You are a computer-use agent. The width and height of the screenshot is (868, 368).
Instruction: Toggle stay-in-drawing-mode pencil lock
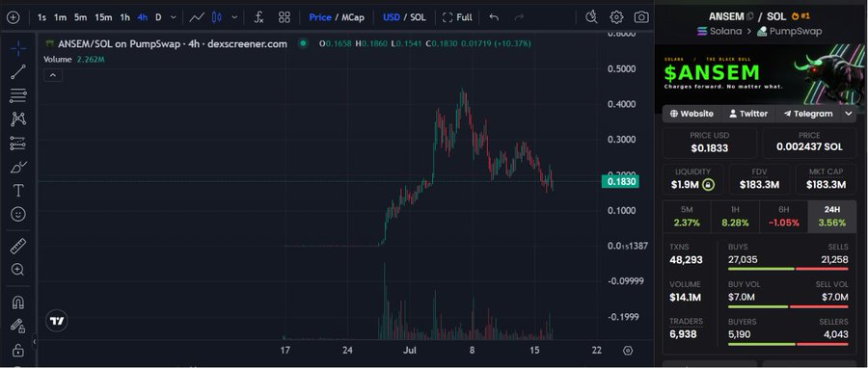[x=18, y=327]
